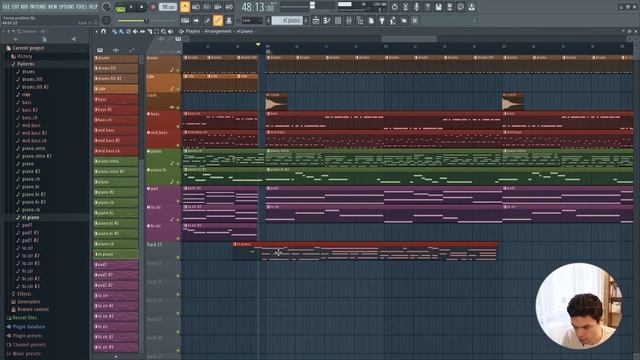Open the help question mark icon
This screenshot has width=640, height=360.
(427, 7)
